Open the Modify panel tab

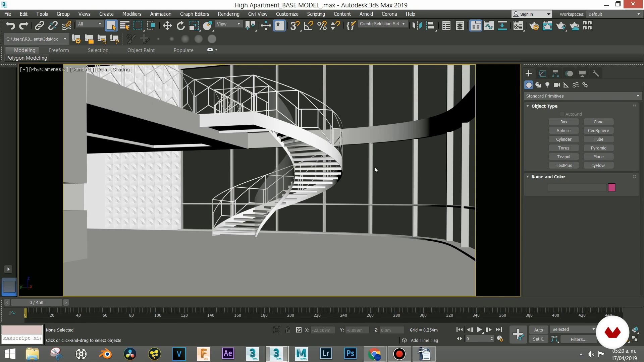click(542, 73)
